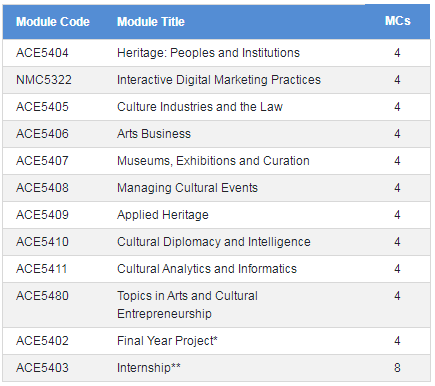
Task: Select Museums, Exhibitions and Curation title
Action: pos(213,161)
